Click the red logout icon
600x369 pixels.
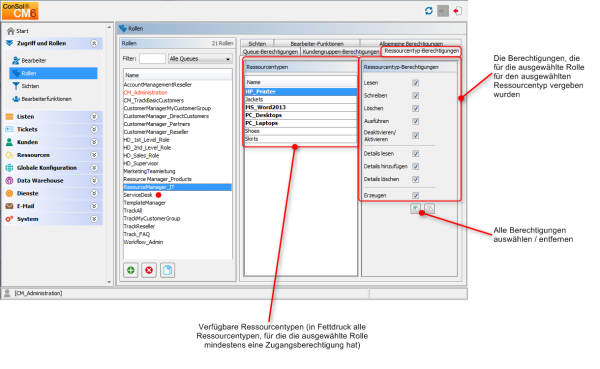tap(457, 11)
